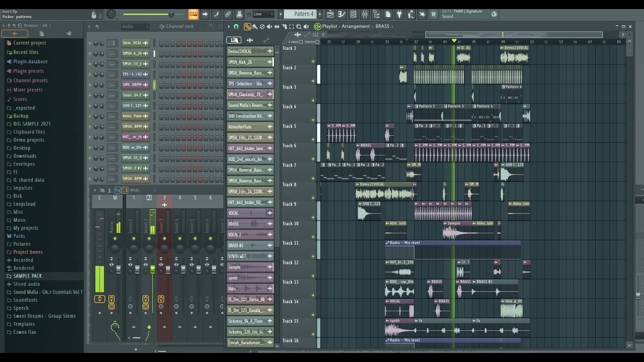Click the playlist magnet snap icon

(x=236, y=27)
